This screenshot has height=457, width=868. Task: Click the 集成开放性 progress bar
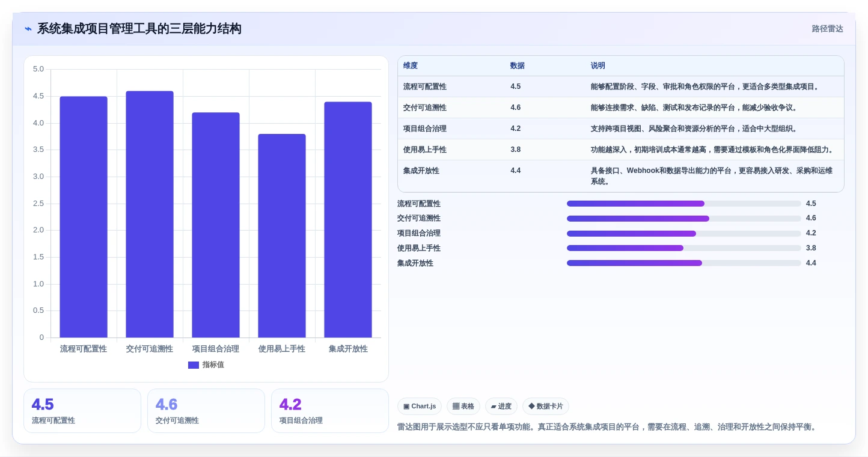(684, 263)
